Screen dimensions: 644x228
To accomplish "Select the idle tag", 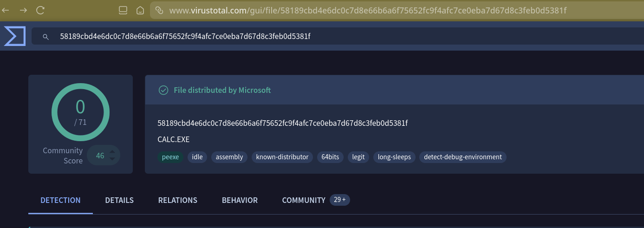I will pyautogui.click(x=197, y=157).
